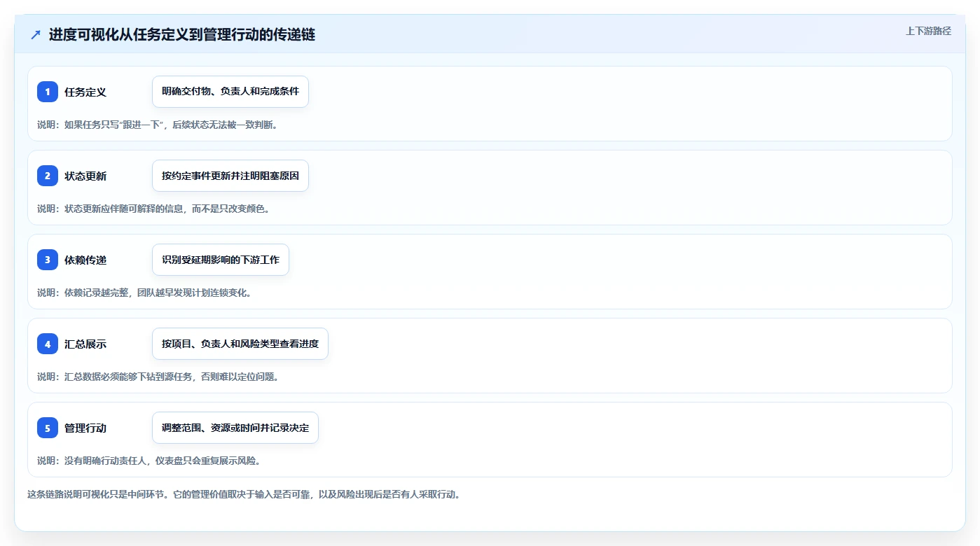Image resolution: width=980 pixels, height=546 pixels.
Task: Click the title 进度可视化从任务定义到管理行动的传递链
Action: (182, 34)
